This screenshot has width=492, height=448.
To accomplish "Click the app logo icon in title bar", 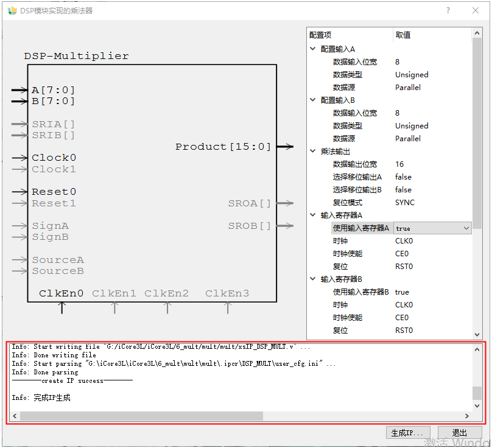I will [x=12, y=10].
